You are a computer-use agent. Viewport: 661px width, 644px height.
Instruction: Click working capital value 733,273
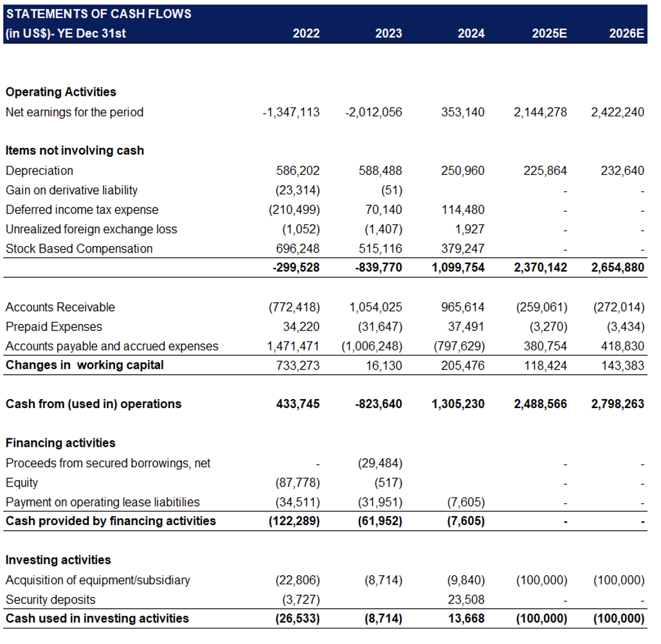298,366
